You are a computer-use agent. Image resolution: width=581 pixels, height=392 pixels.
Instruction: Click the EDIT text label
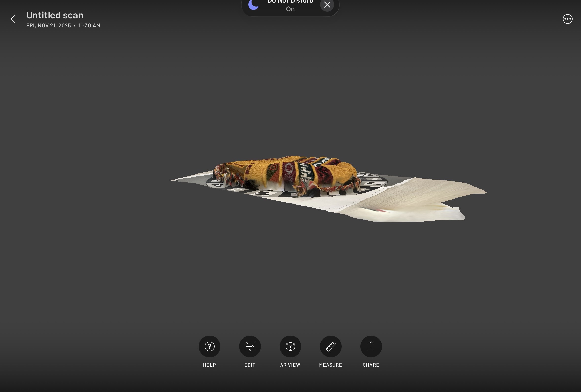[250, 365]
